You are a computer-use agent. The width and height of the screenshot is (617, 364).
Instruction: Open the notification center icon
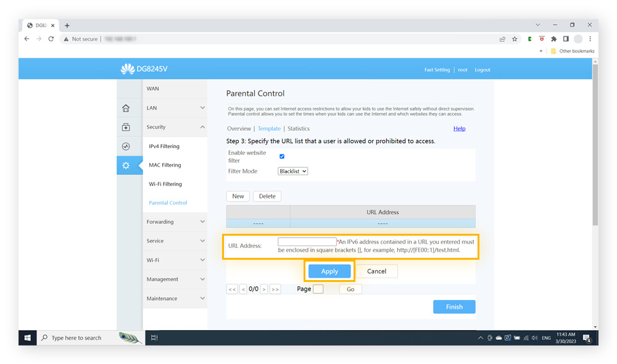pyautogui.click(x=587, y=338)
